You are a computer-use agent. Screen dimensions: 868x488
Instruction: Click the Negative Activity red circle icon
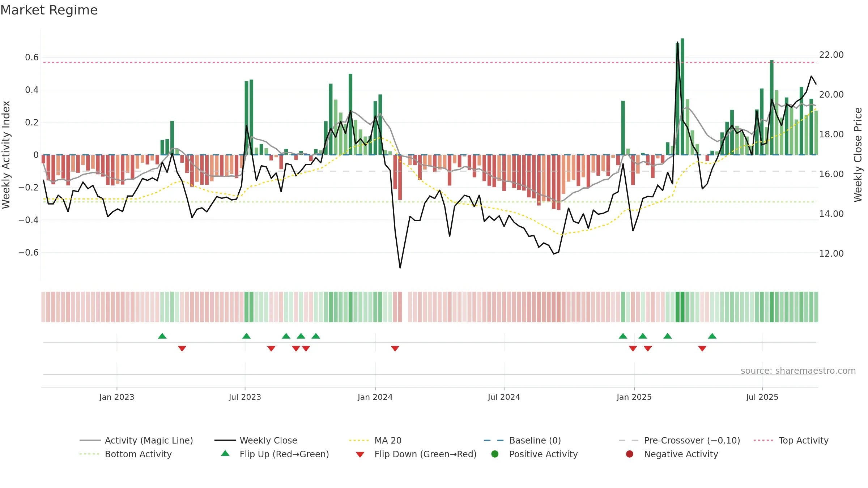tap(630, 454)
